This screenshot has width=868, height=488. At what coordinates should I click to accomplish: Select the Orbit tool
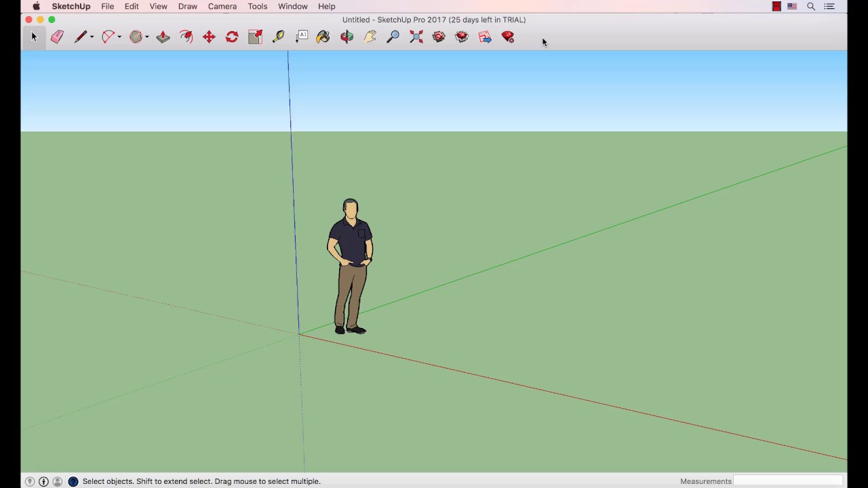point(347,37)
